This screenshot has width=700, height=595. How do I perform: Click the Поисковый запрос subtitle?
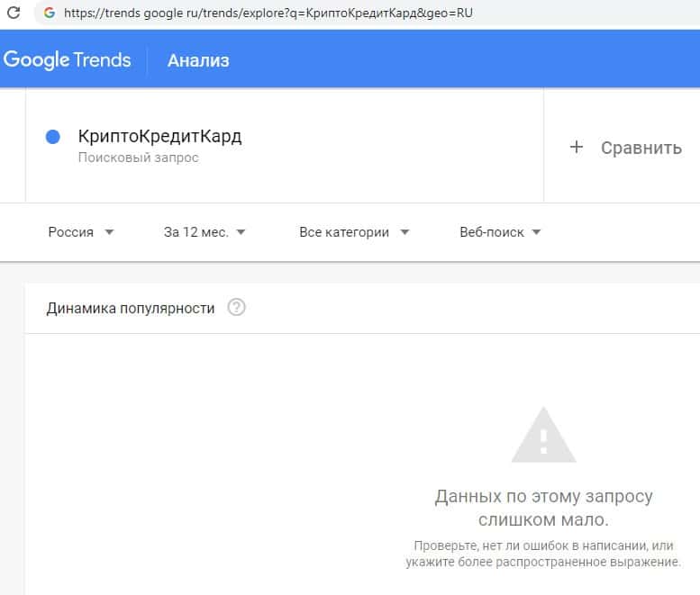pyautogui.click(x=138, y=158)
